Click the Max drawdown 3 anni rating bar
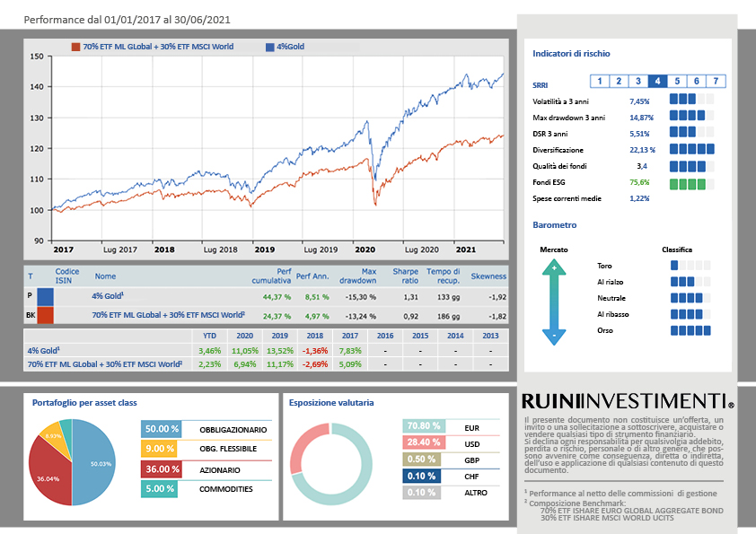This screenshot has height=534, width=756. 692,116
